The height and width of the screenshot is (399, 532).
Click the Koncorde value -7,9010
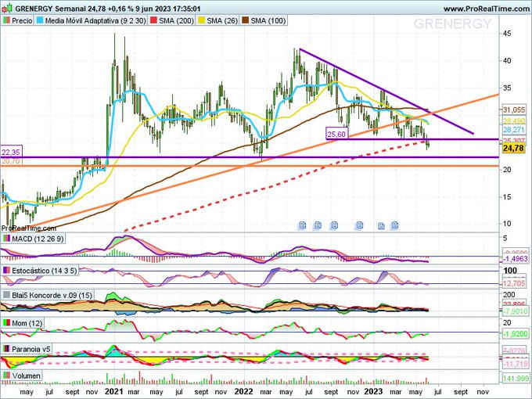tap(516, 311)
